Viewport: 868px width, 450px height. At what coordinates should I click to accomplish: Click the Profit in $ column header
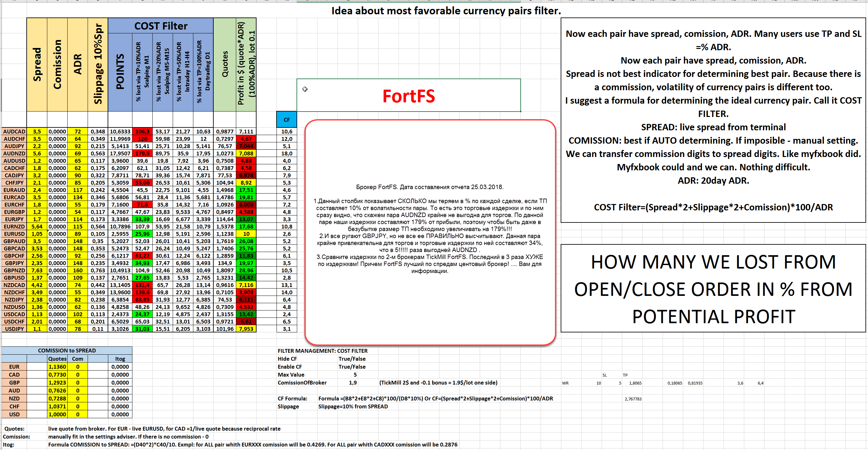[x=246, y=65]
